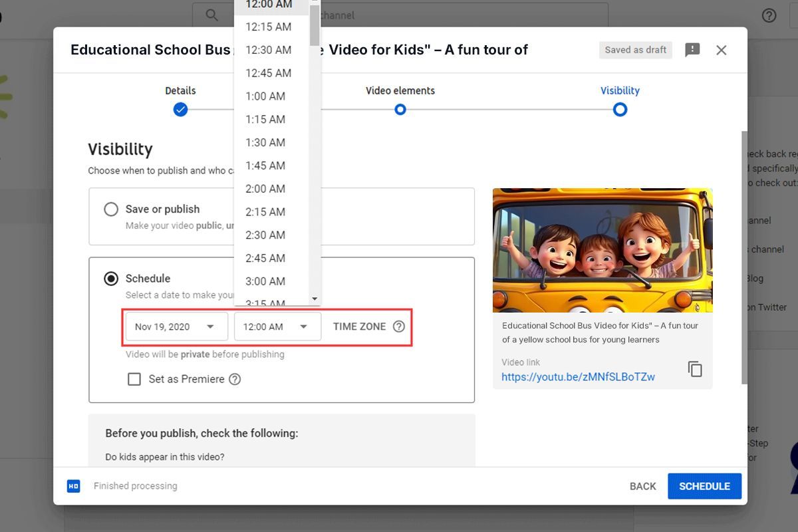
Task: Click the Saved as draft status badge
Action: (x=636, y=50)
